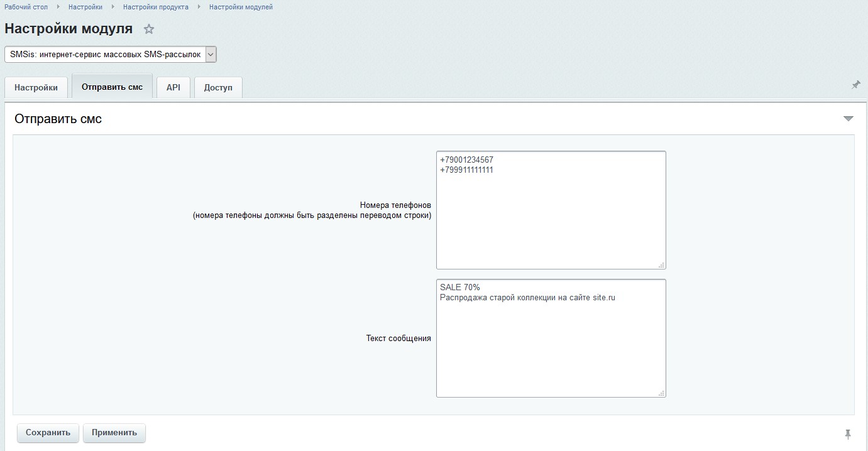The width and height of the screenshot is (868, 451).
Task: Switch to the Доступ tab
Action: click(x=218, y=87)
